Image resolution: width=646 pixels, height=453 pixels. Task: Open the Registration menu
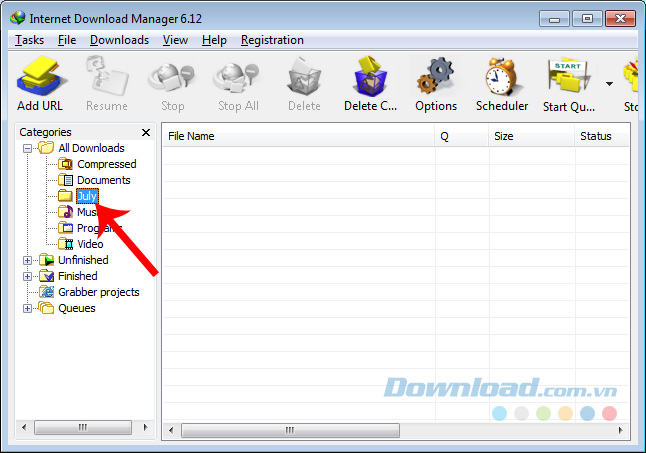272,40
